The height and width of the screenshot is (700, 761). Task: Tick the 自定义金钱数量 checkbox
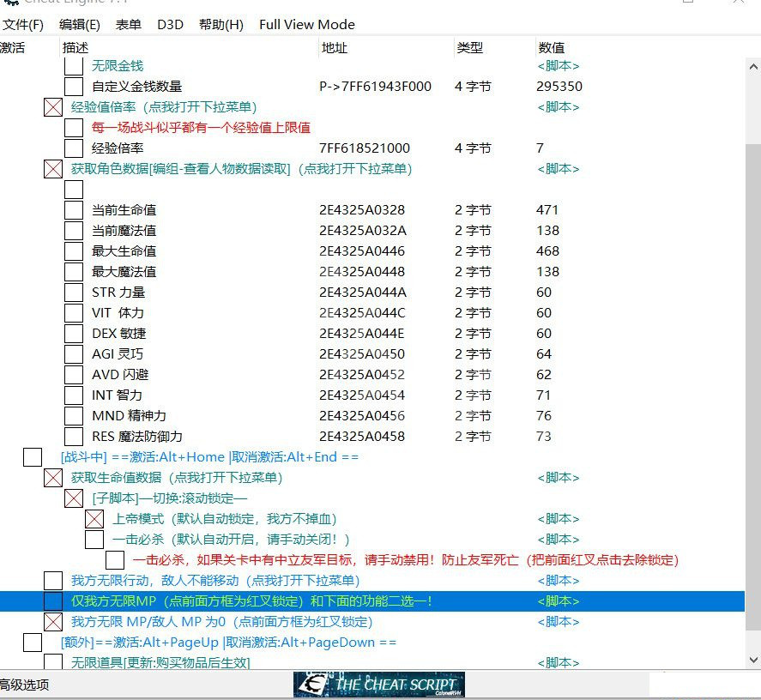pyautogui.click(x=74, y=87)
